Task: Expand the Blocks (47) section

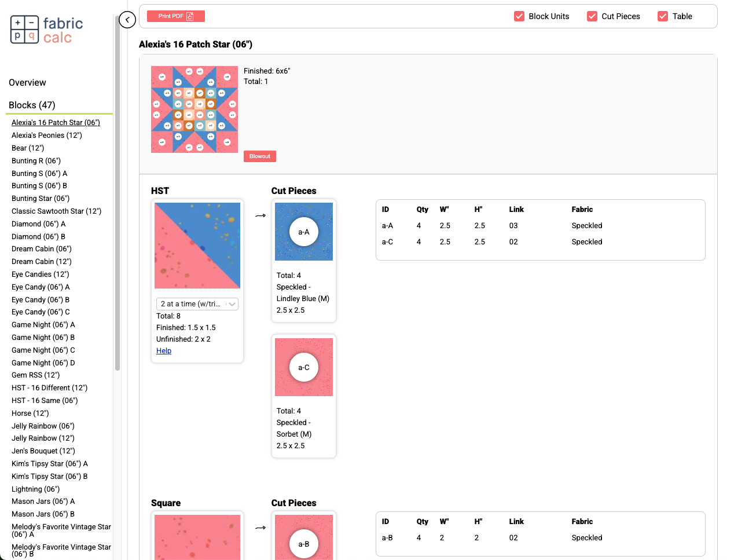Action: (32, 105)
